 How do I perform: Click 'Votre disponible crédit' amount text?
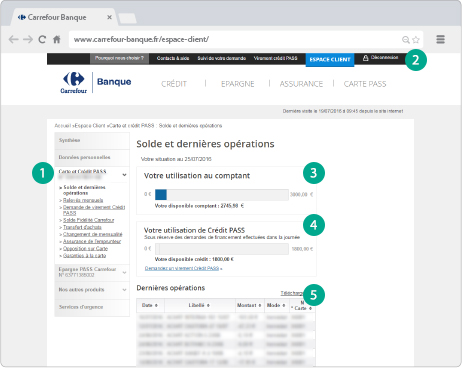pyautogui.click(x=194, y=259)
